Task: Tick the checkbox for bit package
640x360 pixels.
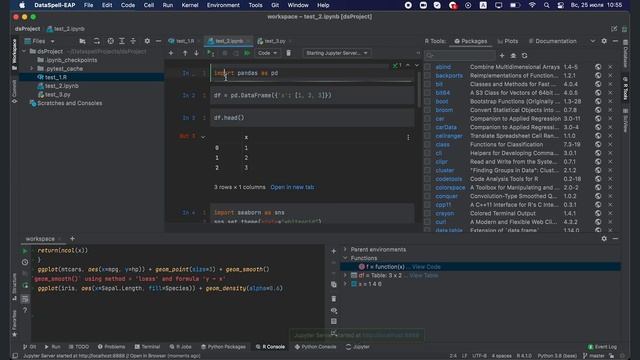Action: 427,84
